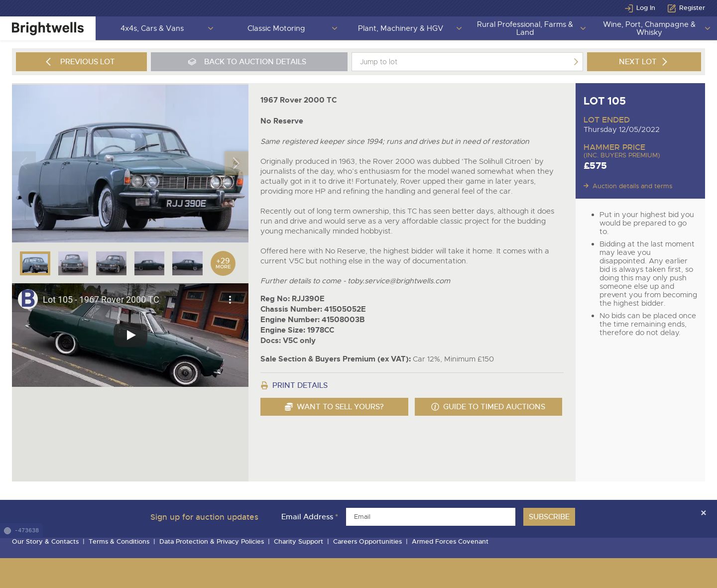Open Auction details and terms link

click(632, 186)
